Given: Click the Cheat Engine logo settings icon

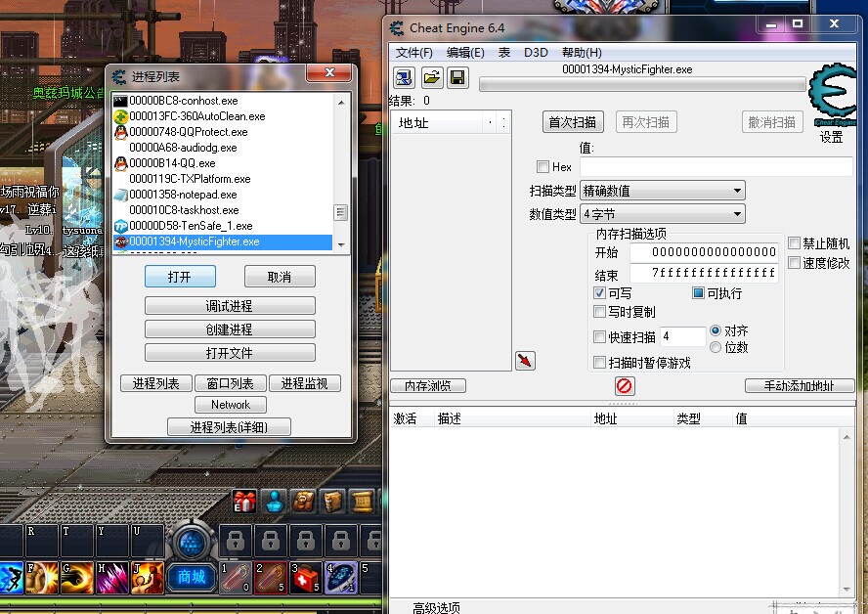Looking at the screenshot, I should pos(833,95).
